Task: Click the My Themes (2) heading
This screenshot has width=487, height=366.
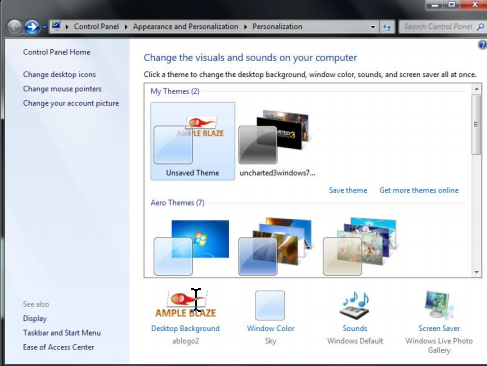Action: (x=175, y=91)
